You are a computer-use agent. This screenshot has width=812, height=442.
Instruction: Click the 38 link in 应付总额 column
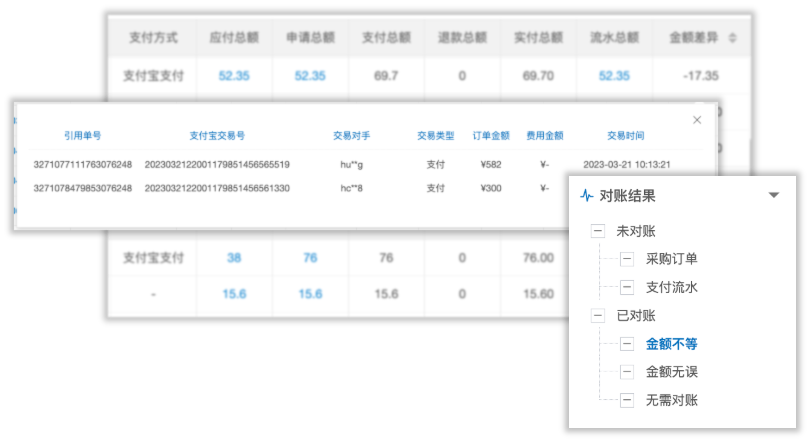233,257
